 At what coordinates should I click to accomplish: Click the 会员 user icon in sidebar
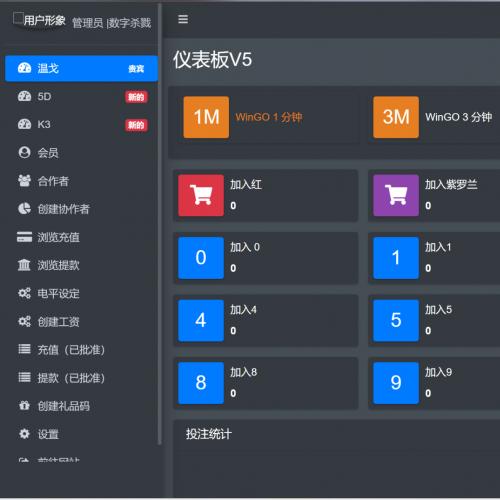point(24,152)
